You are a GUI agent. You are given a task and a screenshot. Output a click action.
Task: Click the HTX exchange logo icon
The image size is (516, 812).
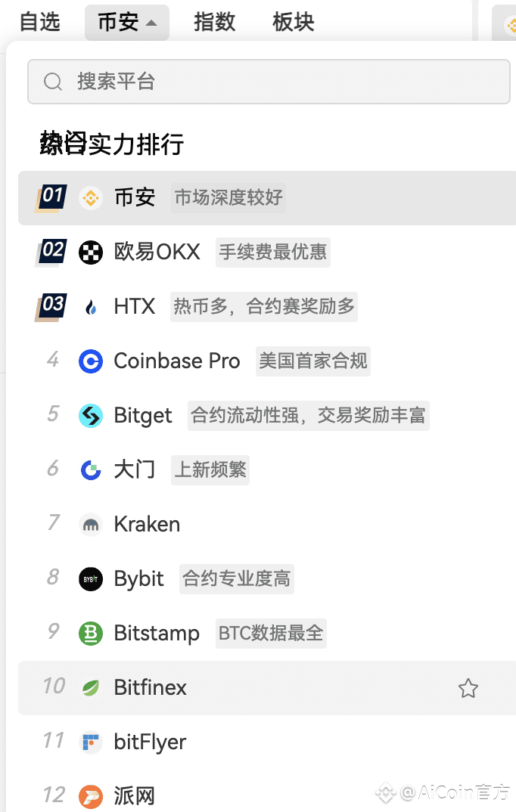pos(91,306)
